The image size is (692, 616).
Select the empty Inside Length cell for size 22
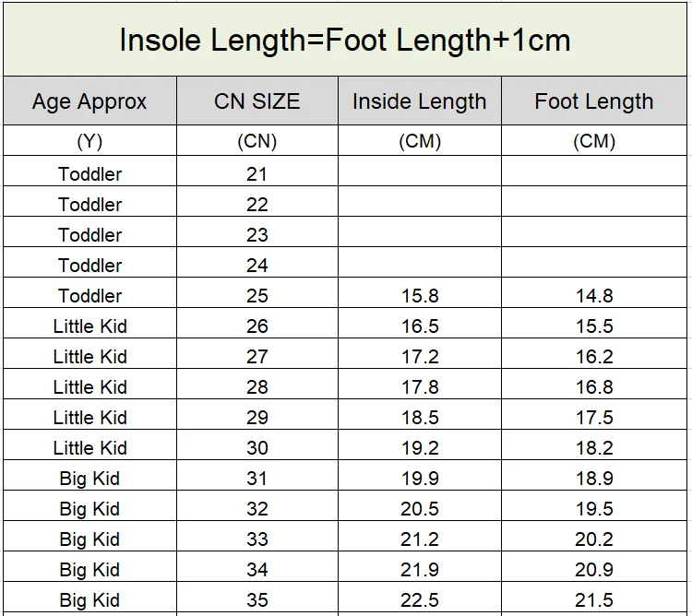(x=419, y=204)
